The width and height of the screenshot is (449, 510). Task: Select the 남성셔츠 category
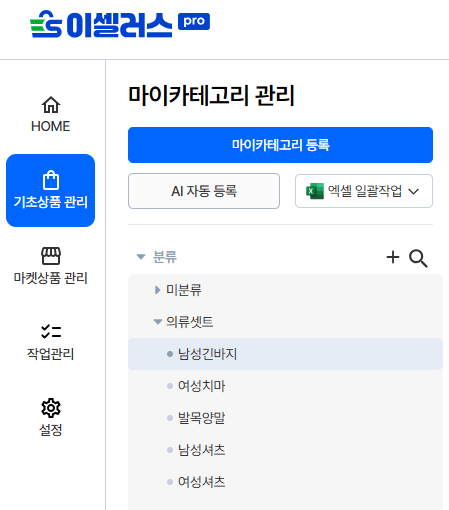[x=285, y=450]
